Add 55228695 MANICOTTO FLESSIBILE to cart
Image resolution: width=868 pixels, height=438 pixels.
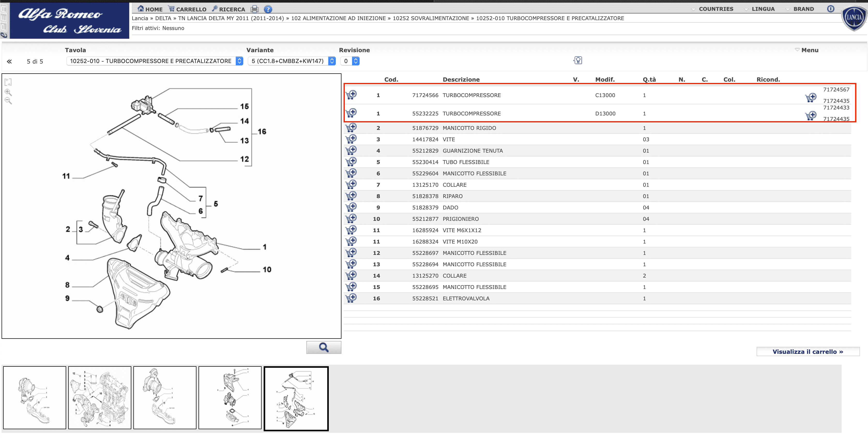click(351, 287)
